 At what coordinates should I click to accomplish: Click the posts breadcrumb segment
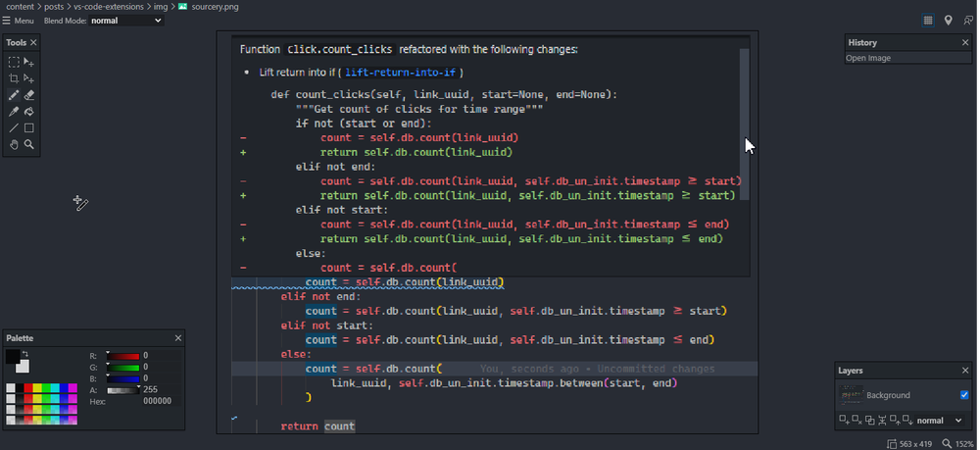[x=54, y=7]
